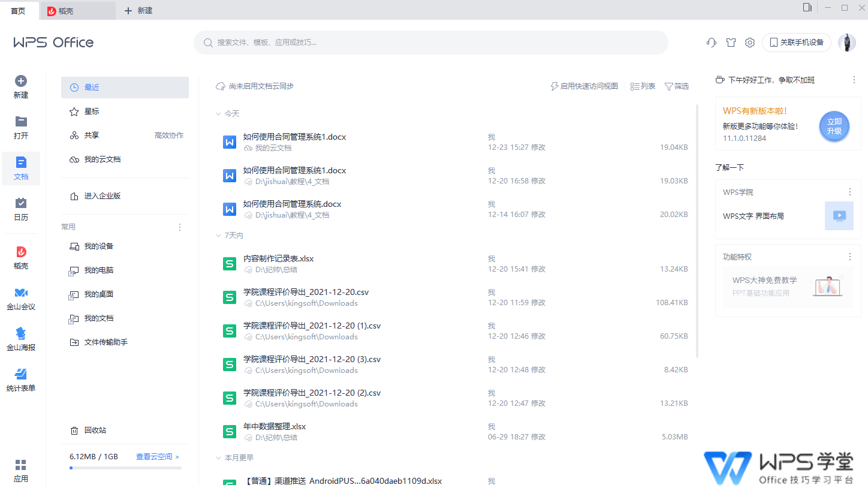The width and height of the screenshot is (868, 494).
Task: Select 星标 in navigation list
Action: [125, 112]
